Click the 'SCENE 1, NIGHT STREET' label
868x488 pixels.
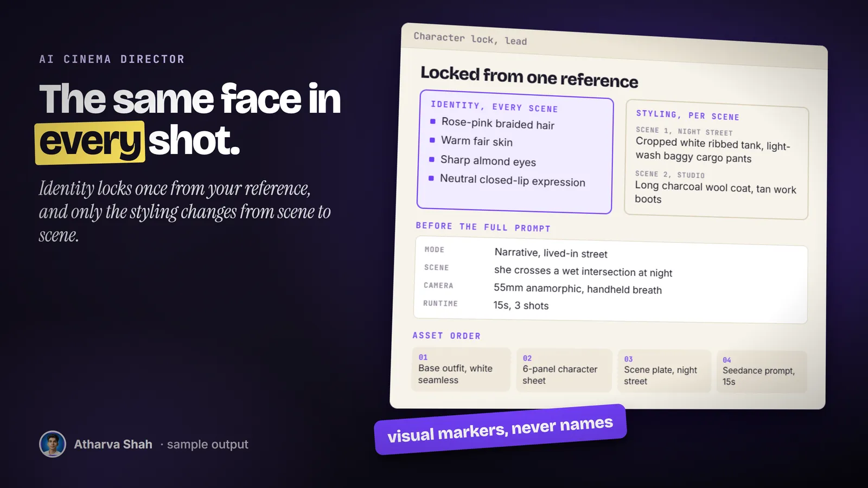tap(684, 131)
